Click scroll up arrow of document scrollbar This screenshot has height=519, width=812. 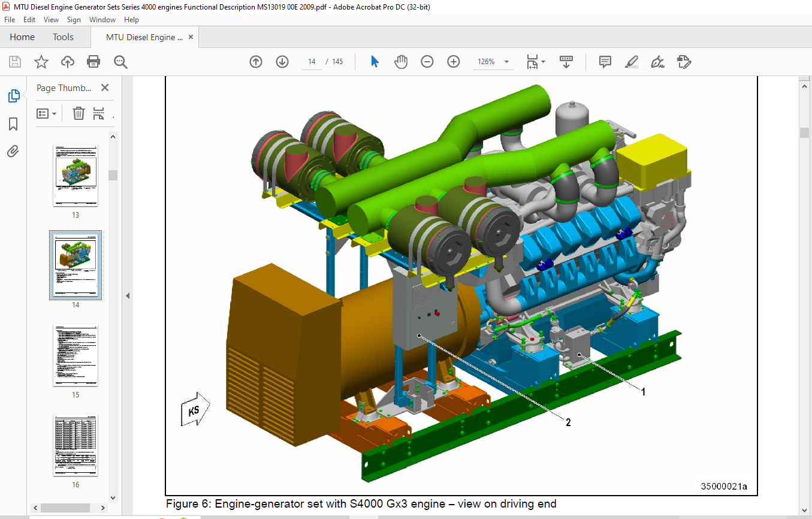(x=804, y=86)
